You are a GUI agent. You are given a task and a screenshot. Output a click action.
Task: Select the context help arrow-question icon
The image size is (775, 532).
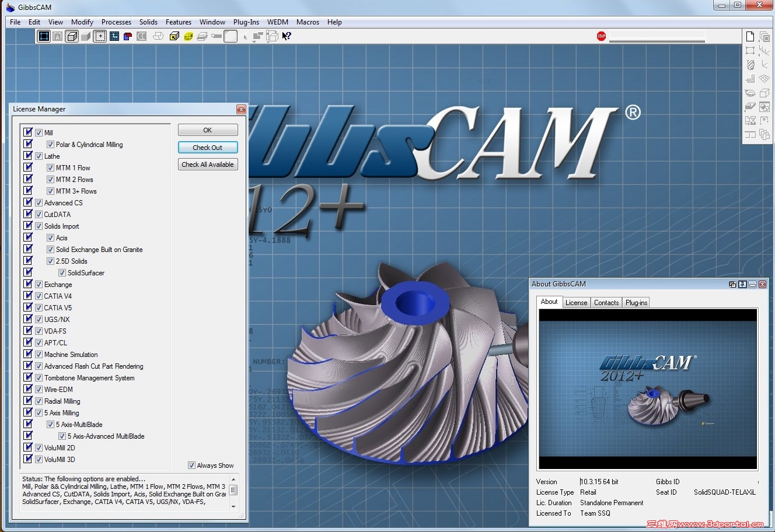click(x=287, y=36)
